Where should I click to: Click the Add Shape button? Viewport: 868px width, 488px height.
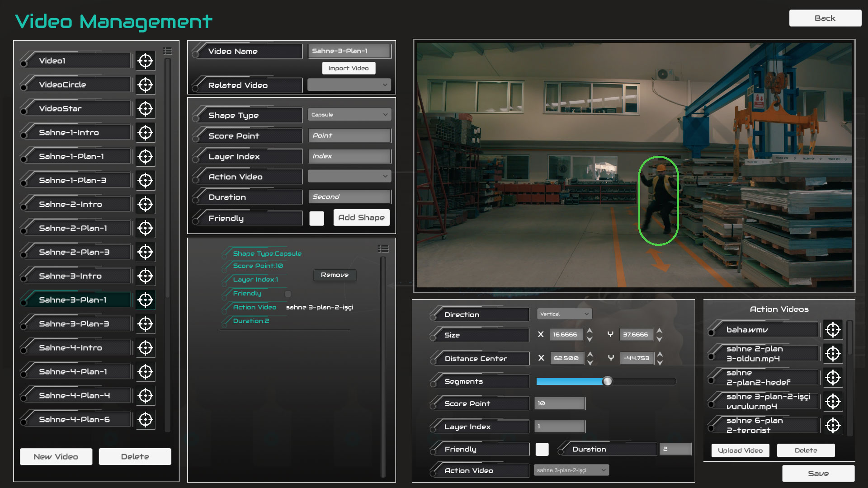pyautogui.click(x=361, y=217)
